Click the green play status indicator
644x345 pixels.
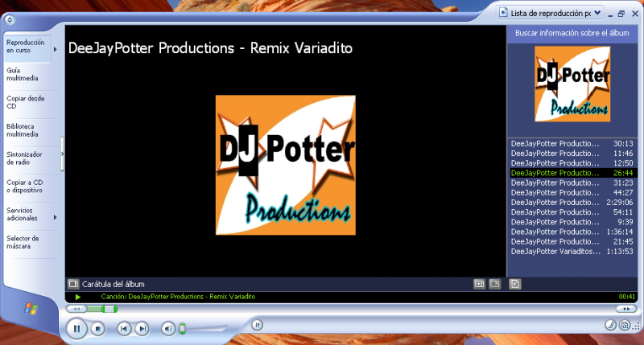[77, 297]
